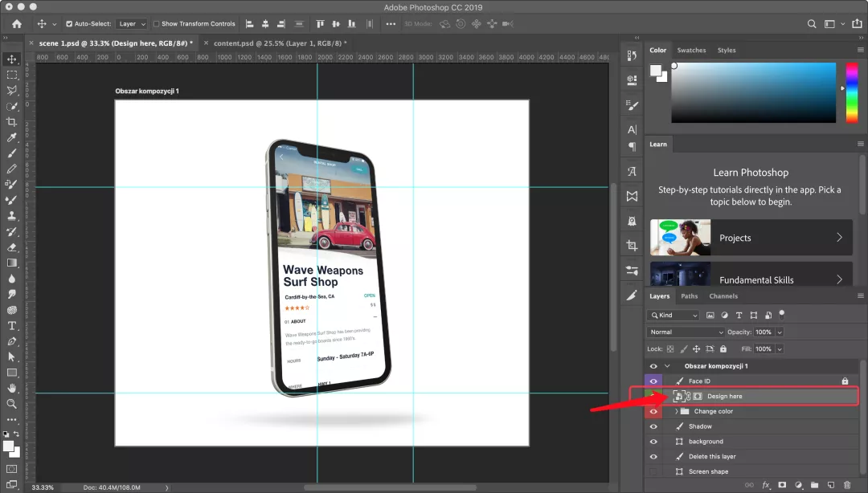The image size is (868, 493).
Task: Open the Normal blend mode dropdown
Action: click(x=686, y=332)
